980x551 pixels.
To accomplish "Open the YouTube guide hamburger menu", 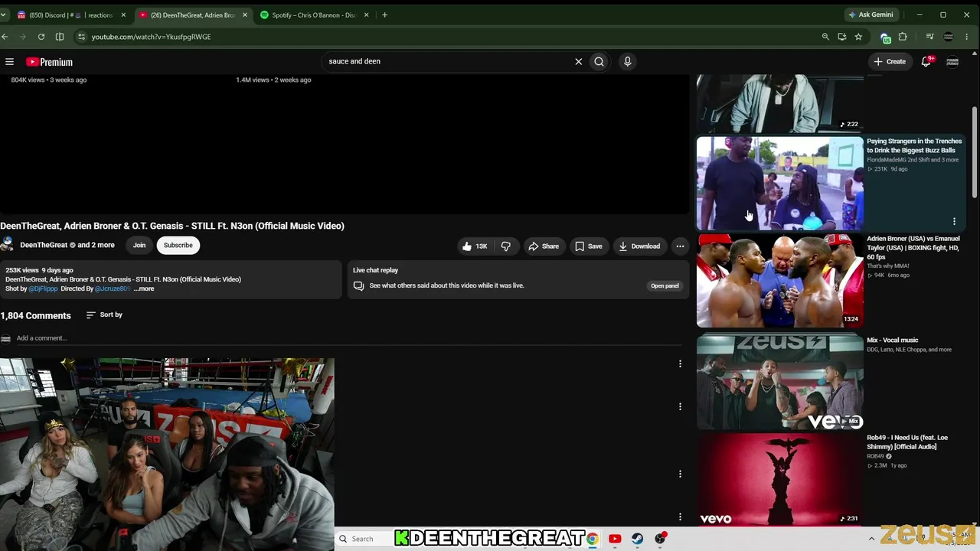I will click(x=9, y=62).
